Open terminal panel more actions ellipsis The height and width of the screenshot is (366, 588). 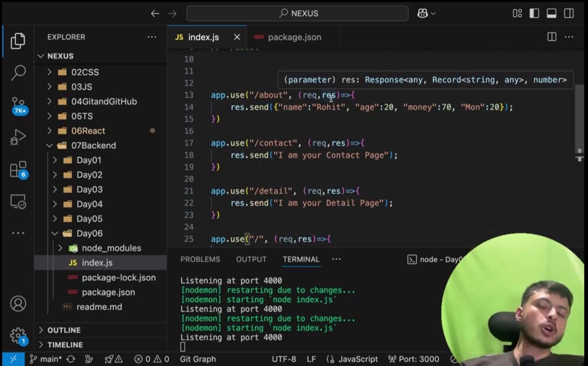(336, 259)
